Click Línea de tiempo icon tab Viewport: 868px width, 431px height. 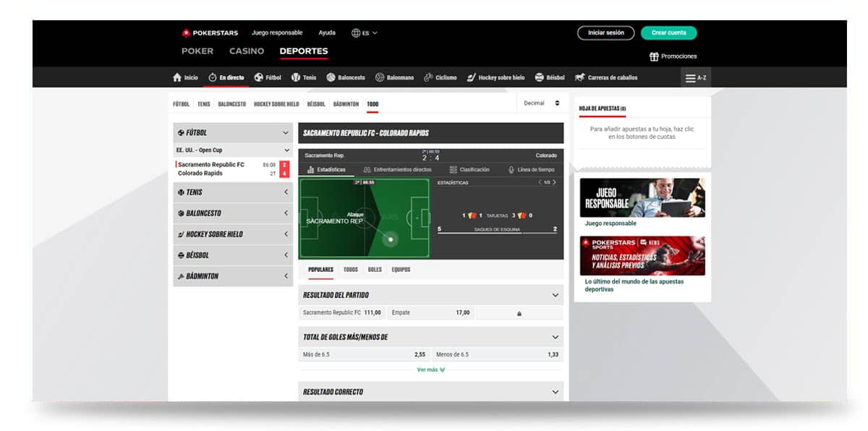pyautogui.click(x=511, y=170)
